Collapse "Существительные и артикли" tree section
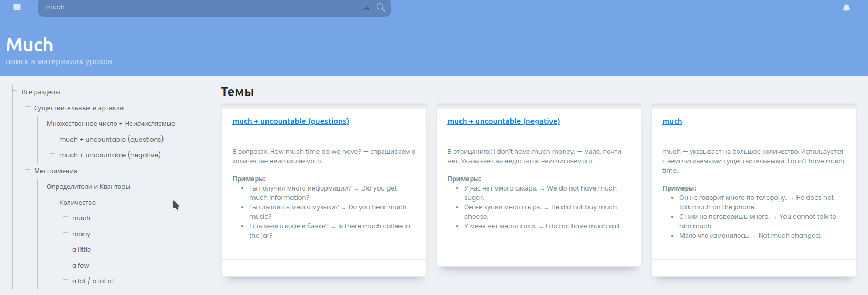The image size is (868, 295). pyautogui.click(x=79, y=108)
